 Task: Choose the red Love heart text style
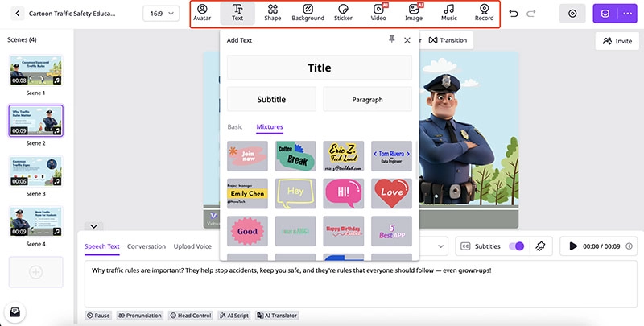[x=391, y=193]
